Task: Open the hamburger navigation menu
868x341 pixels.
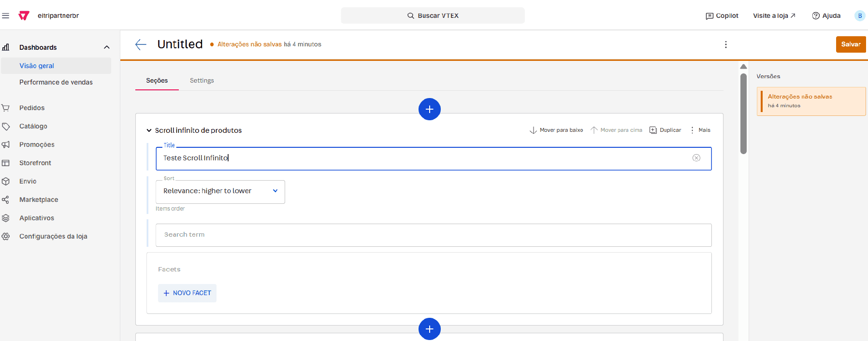Action: (x=6, y=15)
